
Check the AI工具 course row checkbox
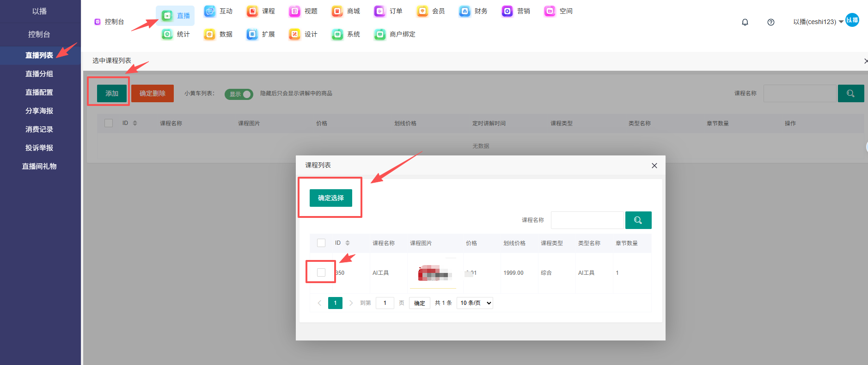tap(321, 272)
